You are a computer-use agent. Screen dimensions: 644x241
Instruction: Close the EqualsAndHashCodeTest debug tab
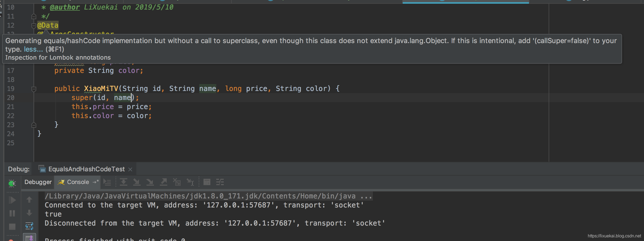[x=130, y=169]
